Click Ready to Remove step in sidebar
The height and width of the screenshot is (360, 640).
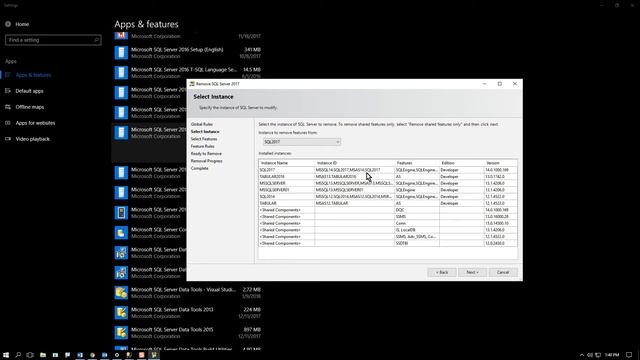click(206, 153)
